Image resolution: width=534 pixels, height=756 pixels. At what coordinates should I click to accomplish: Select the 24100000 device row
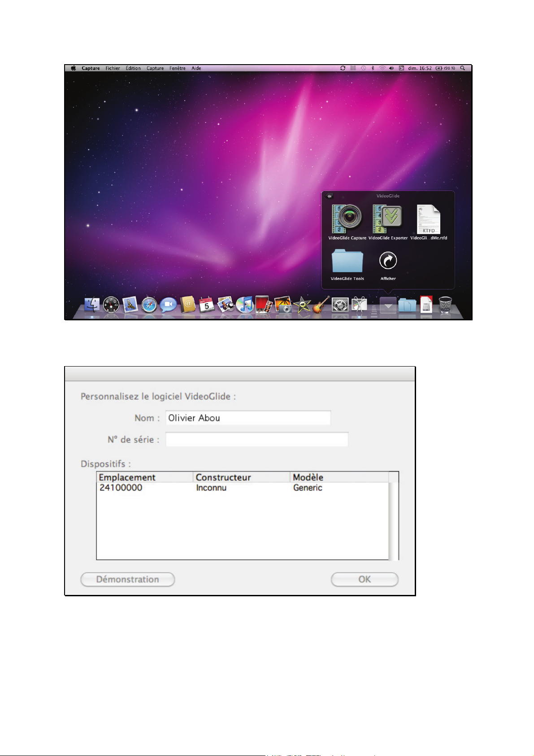243,488
